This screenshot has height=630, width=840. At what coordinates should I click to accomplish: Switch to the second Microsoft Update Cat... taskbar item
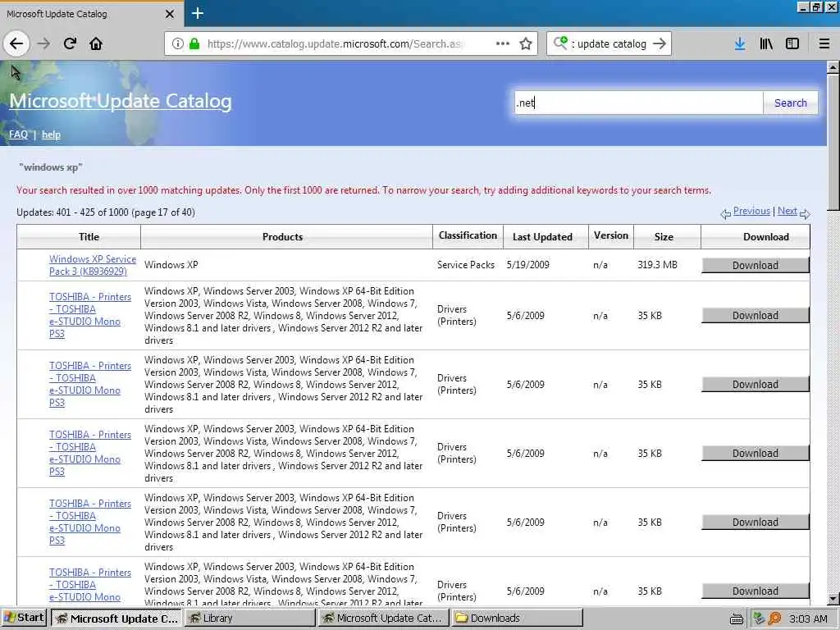383,619
